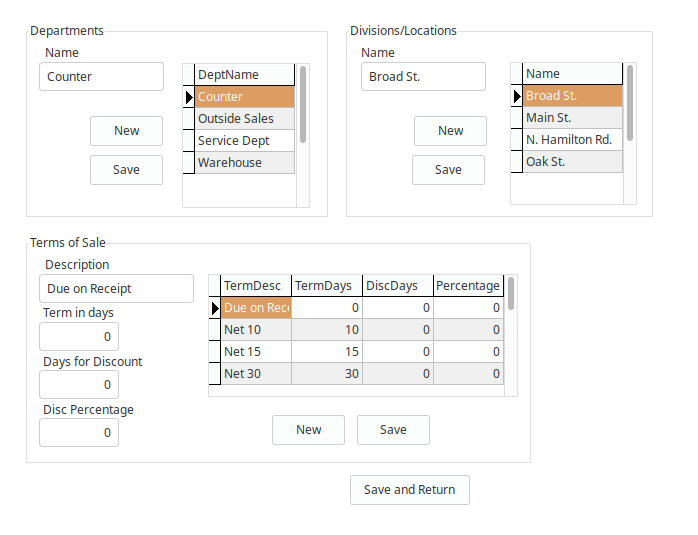The image size is (698, 535).
Task: Click the Divisions/Locations list scrollbar
Action: pos(630,103)
